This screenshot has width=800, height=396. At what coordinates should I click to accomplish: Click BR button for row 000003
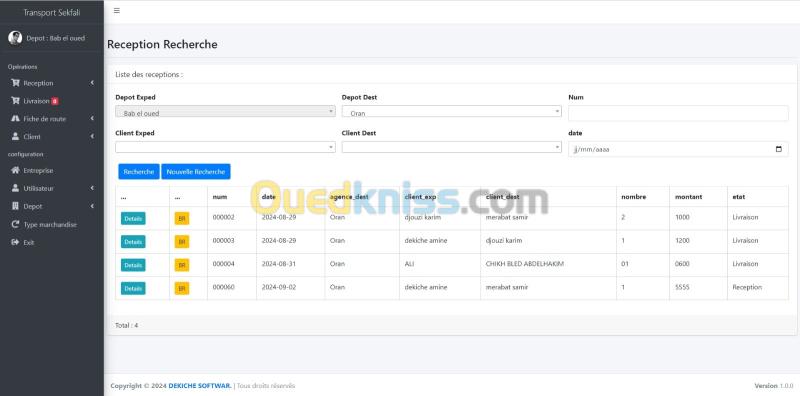(182, 242)
